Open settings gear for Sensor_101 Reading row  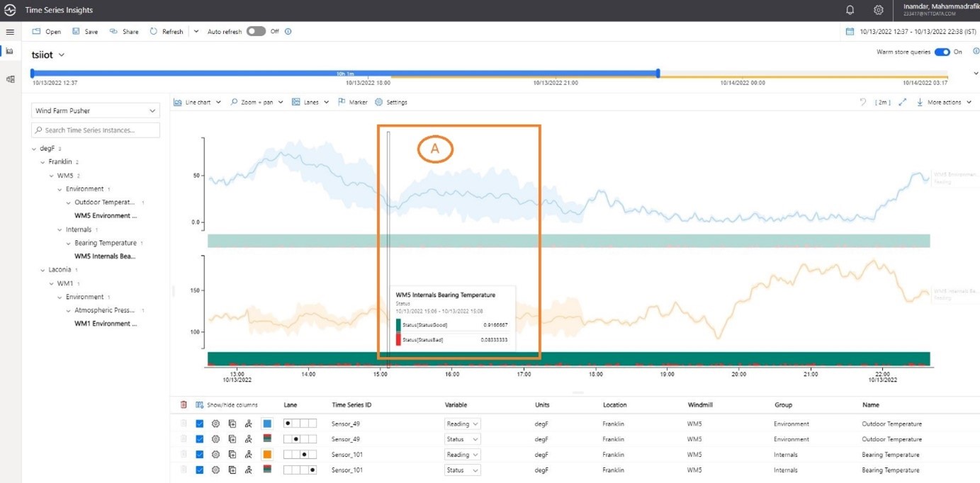[x=215, y=455]
